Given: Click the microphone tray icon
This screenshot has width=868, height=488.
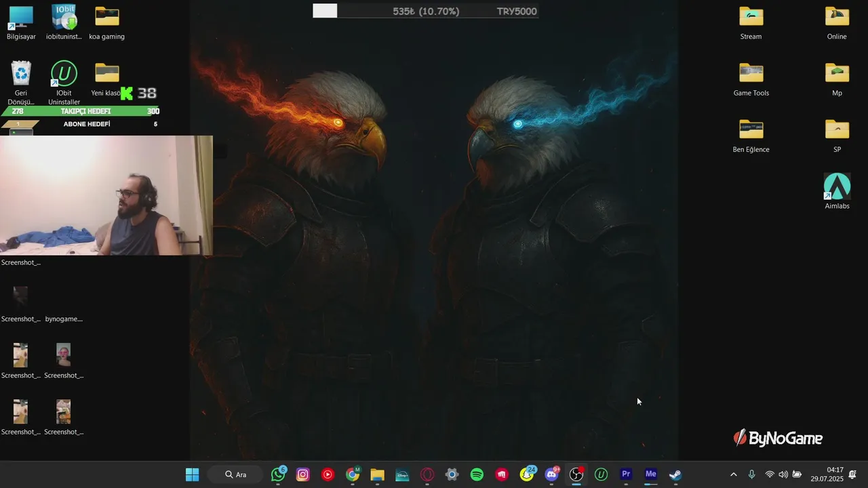Looking at the screenshot, I should coord(751,474).
